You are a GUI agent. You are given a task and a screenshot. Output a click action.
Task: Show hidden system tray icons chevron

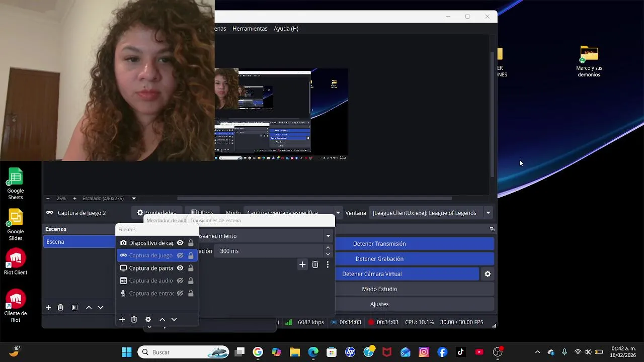tap(537, 352)
